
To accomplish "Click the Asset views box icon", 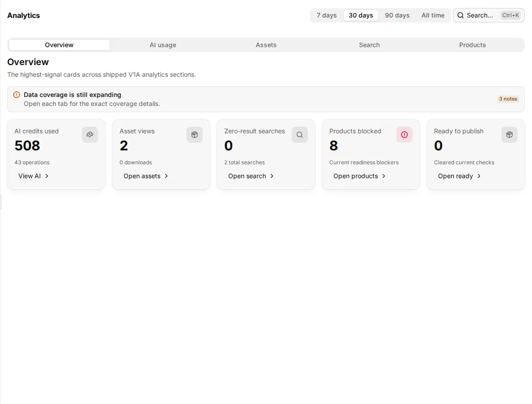I will [195, 135].
